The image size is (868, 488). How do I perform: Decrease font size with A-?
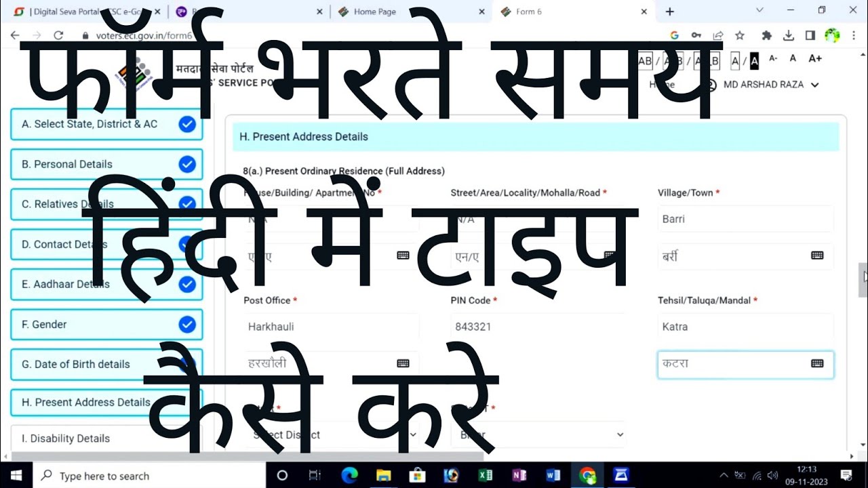773,59
